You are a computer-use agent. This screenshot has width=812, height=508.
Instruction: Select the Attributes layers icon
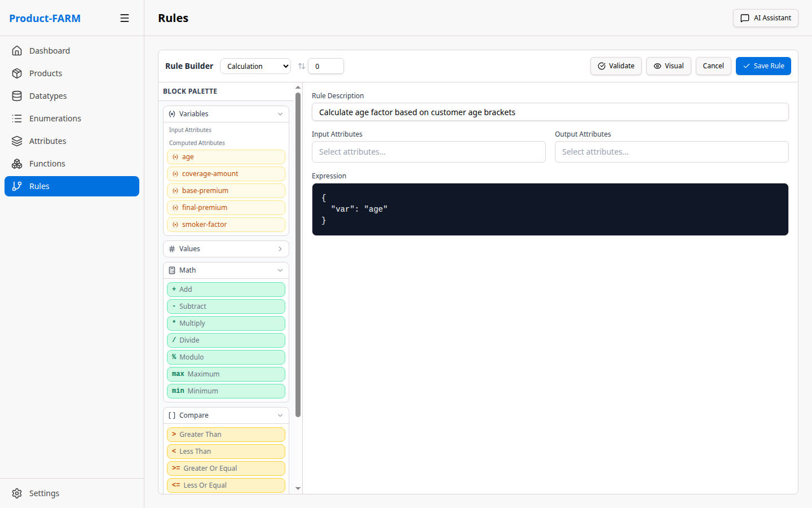pos(17,141)
